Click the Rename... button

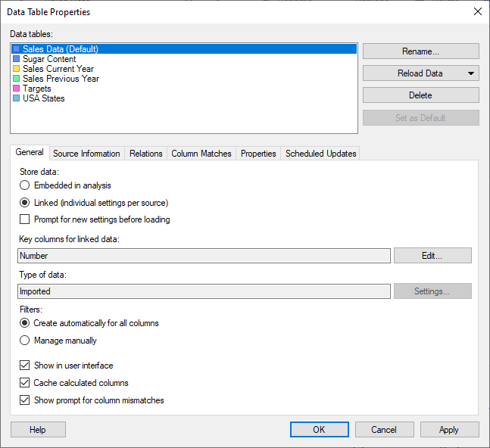(x=420, y=51)
